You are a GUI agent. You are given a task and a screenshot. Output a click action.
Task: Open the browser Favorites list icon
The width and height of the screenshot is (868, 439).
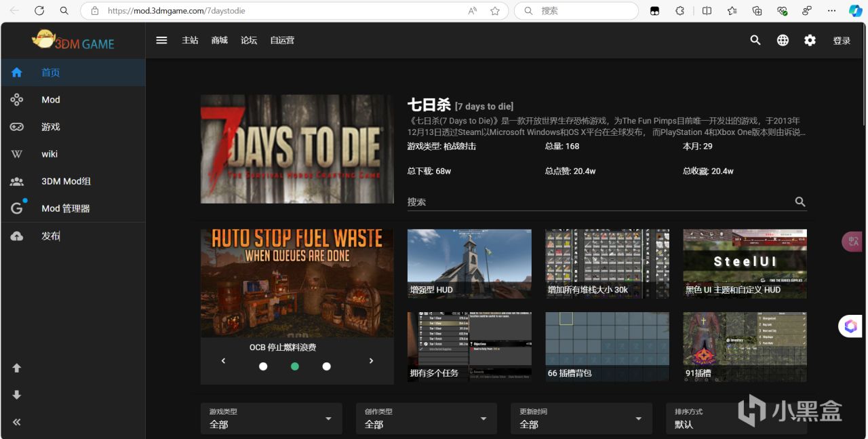point(732,11)
